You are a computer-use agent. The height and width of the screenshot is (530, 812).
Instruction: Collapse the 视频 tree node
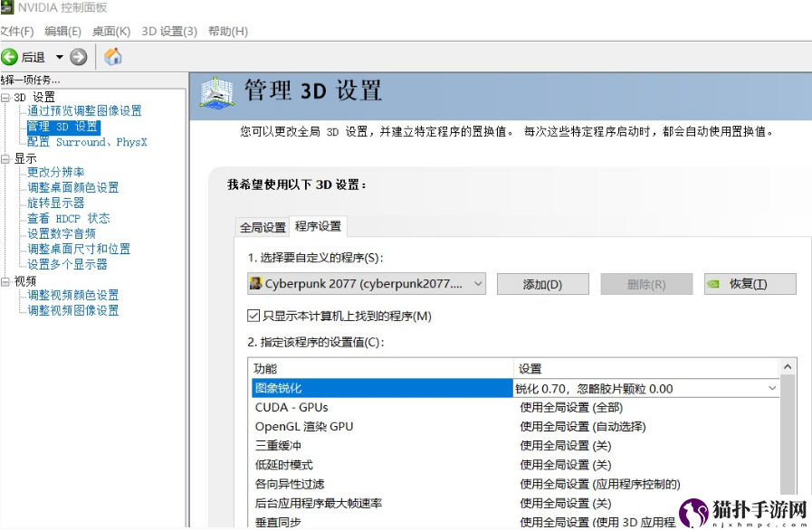pos(5,281)
